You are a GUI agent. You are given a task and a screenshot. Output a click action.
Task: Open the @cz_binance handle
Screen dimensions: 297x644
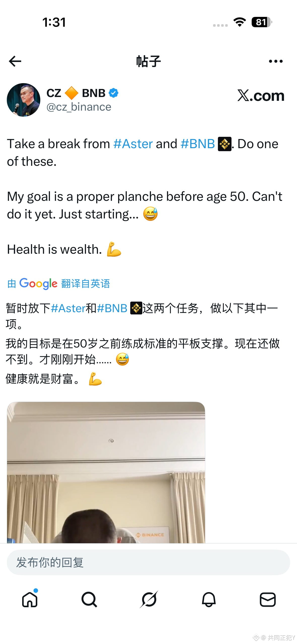click(x=79, y=107)
